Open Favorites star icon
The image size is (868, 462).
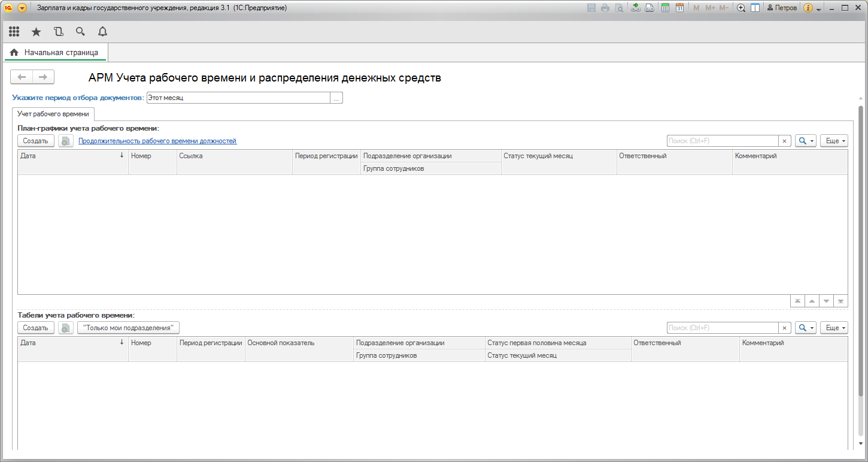pos(36,32)
